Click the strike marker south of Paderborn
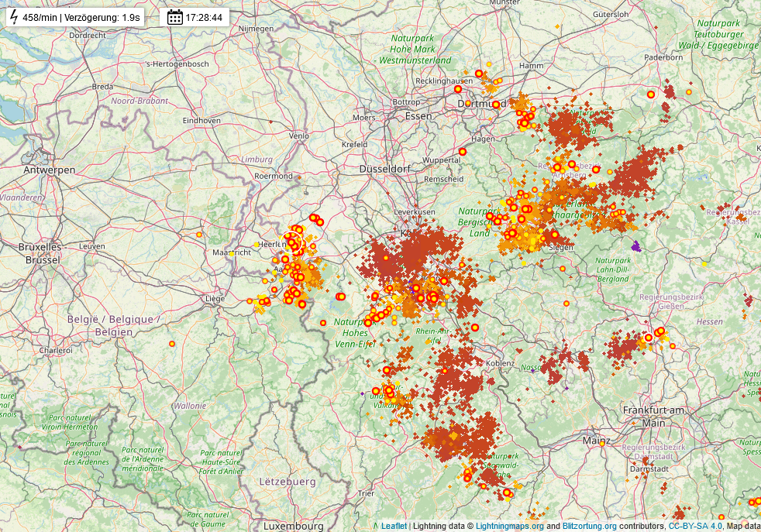The image size is (761, 532). pos(651,94)
